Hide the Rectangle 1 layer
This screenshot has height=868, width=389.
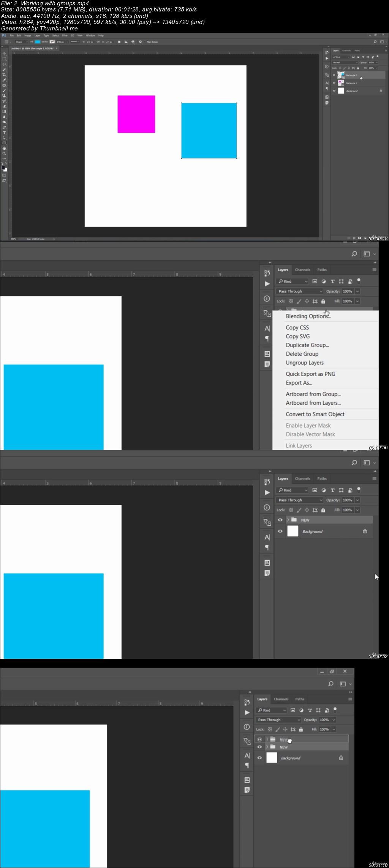334,83
